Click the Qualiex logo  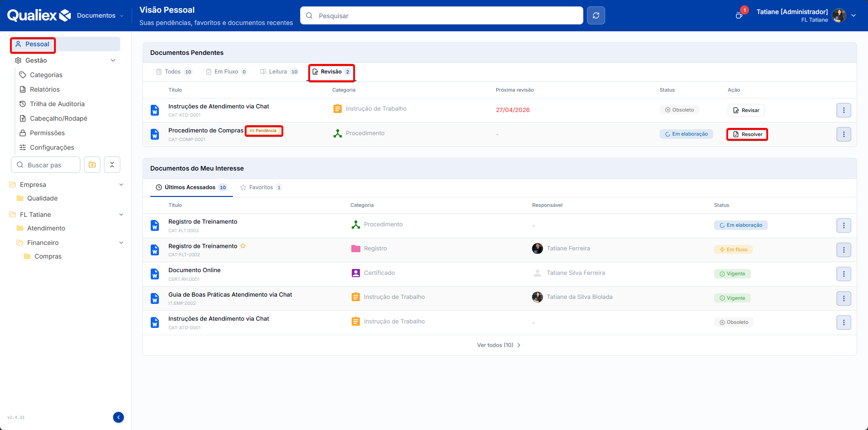click(39, 15)
